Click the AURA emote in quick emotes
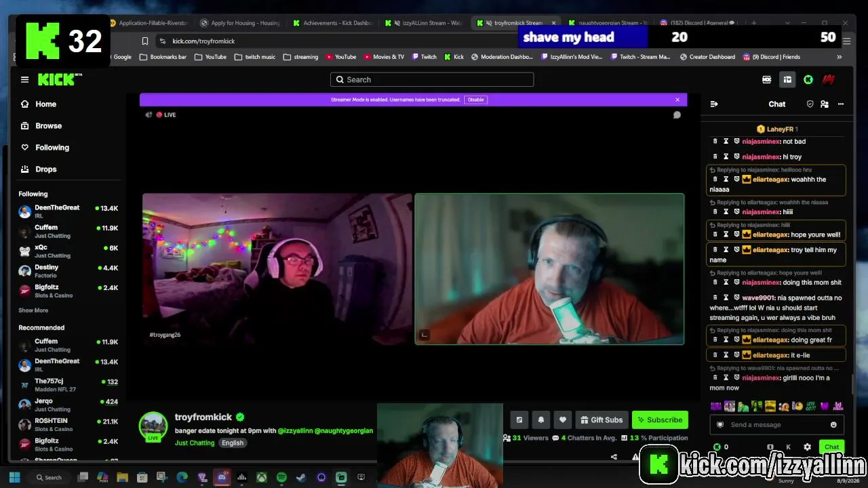 [715, 406]
